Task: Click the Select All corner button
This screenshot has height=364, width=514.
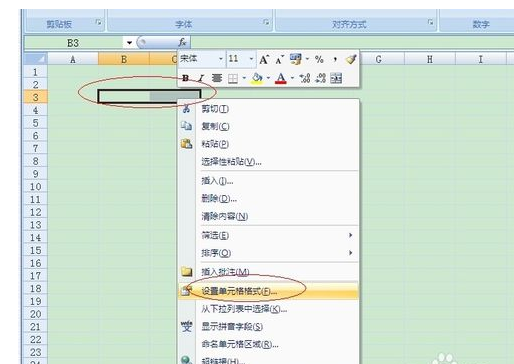Action: 35,59
